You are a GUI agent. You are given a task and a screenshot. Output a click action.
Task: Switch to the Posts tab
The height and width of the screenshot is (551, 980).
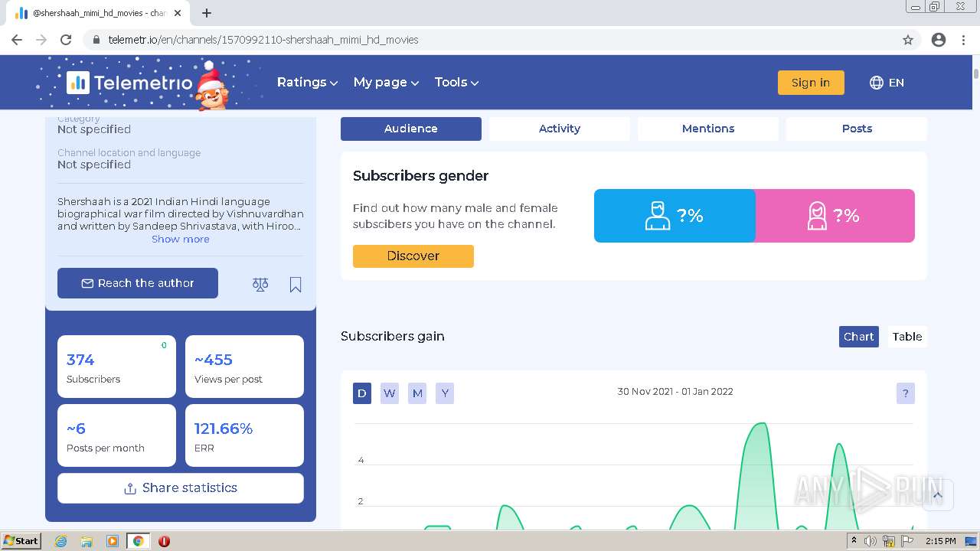click(857, 129)
